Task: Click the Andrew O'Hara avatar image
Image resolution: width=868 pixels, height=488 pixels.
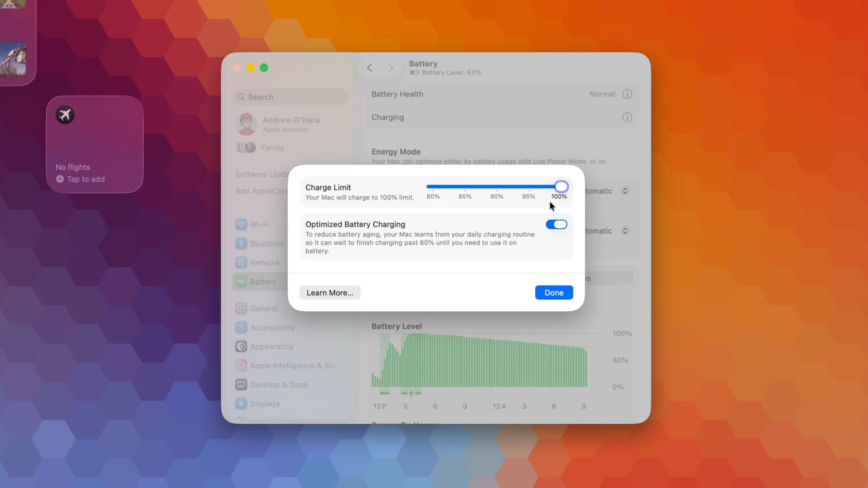Action: pos(247,124)
